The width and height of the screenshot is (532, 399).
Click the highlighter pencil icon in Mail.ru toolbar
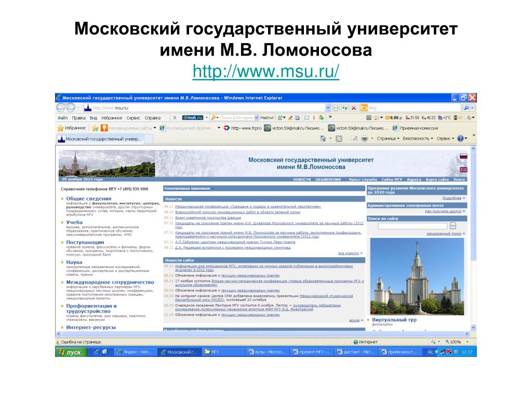point(290,118)
